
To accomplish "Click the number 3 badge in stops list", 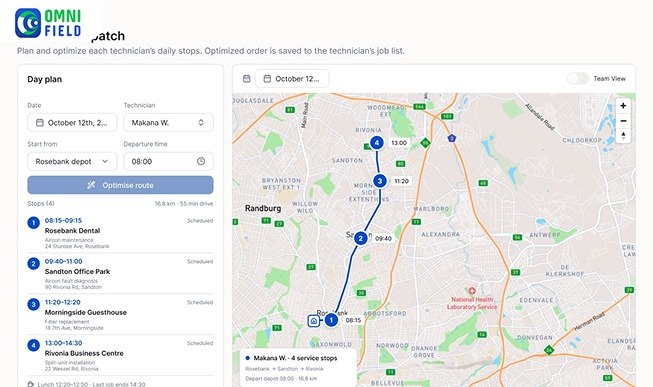I will point(33,305).
